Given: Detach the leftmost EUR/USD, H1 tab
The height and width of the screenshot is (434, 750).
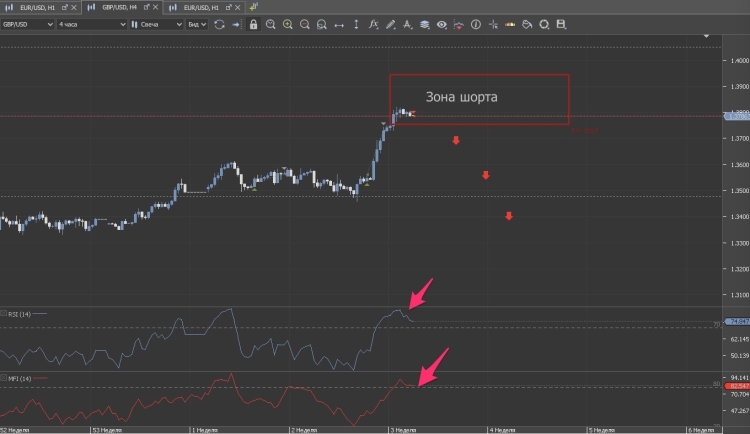Looking at the screenshot, I should 65,8.
